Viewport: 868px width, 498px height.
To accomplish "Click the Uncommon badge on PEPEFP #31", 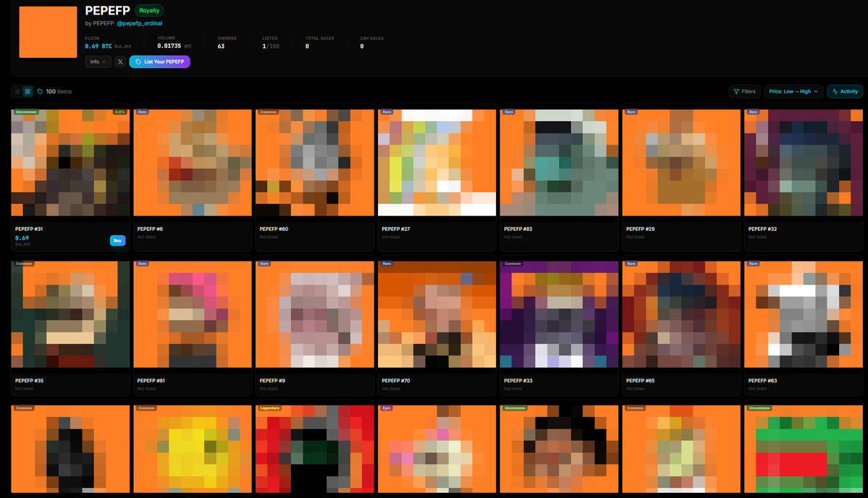I will pos(26,111).
